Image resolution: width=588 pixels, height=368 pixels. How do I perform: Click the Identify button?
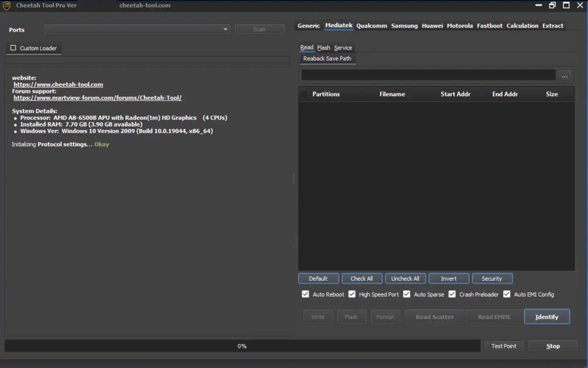click(547, 317)
